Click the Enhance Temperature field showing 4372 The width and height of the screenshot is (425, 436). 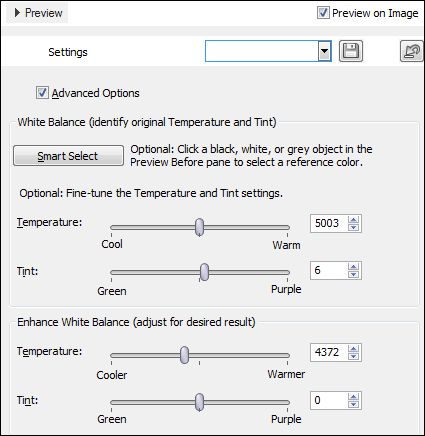click(329, 352)
